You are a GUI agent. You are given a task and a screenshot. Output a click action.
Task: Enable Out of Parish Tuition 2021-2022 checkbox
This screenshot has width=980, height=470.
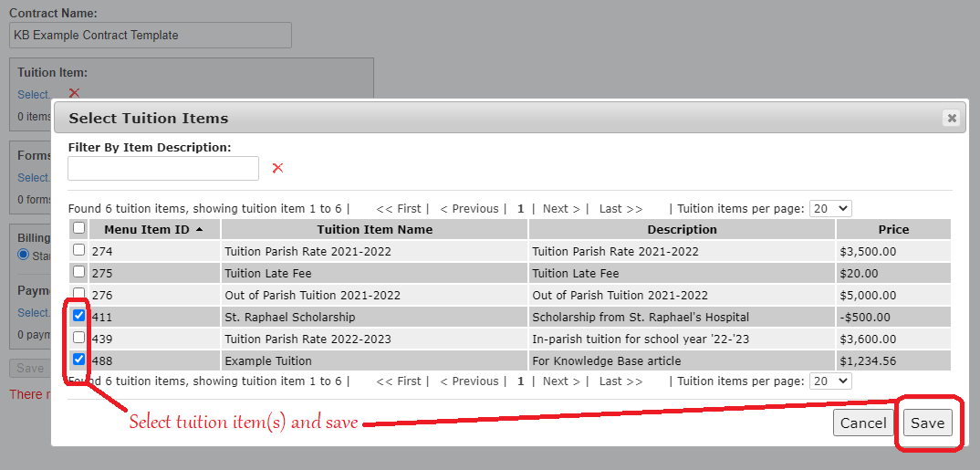[x=79, y=294]
